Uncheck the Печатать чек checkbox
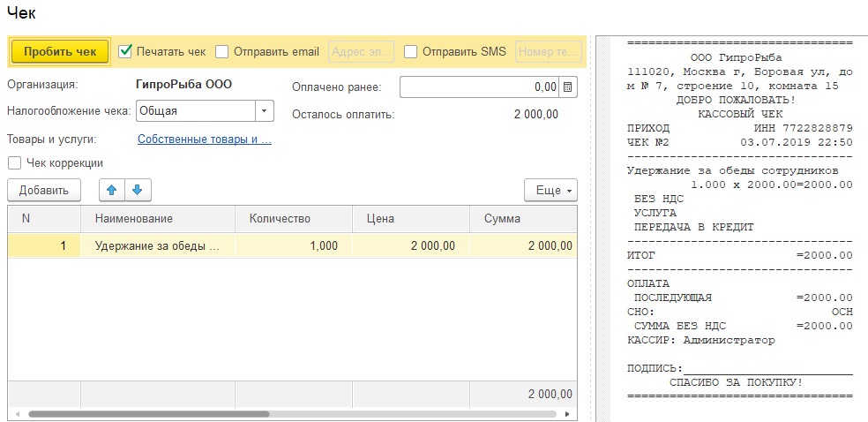Viewport: 868px width, 422px height. (x=125, y=51)
